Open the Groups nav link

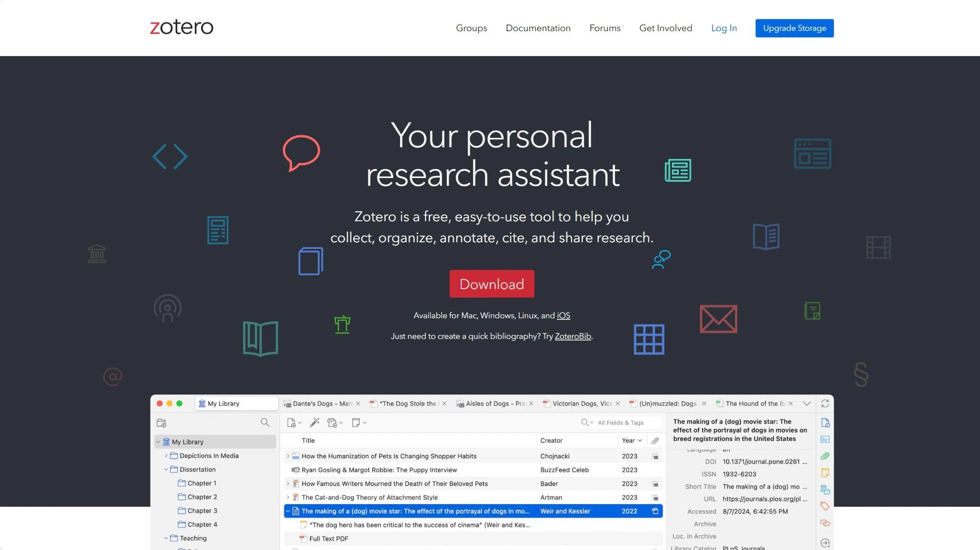point(471,28)
